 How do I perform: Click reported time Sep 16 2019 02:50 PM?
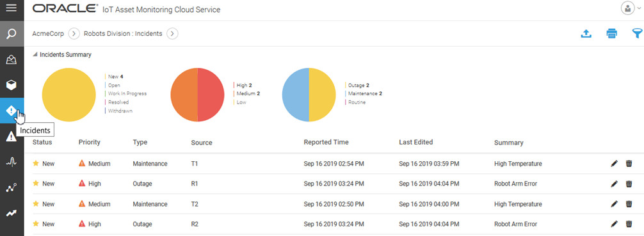point(334,204)
